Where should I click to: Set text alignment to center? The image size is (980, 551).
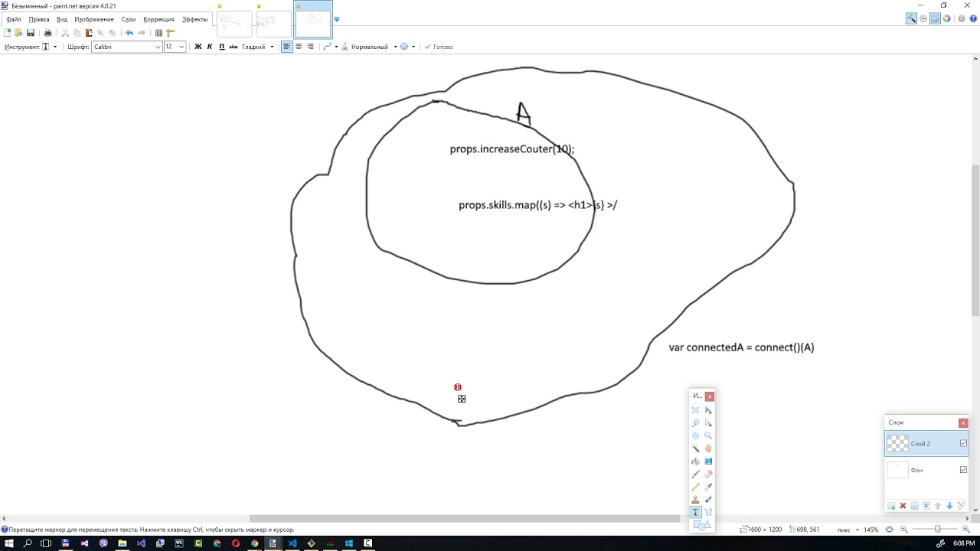(299, 47)
